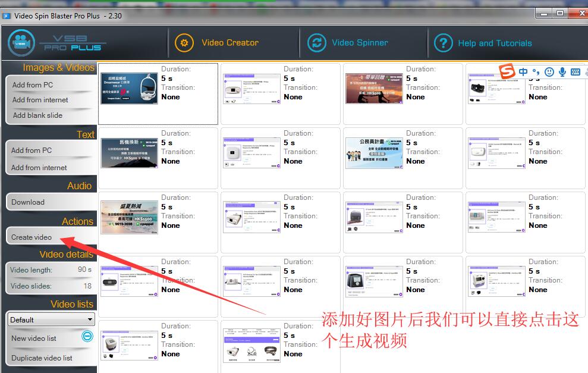Click the Sogou emoji smiley icon

(549, 71)
